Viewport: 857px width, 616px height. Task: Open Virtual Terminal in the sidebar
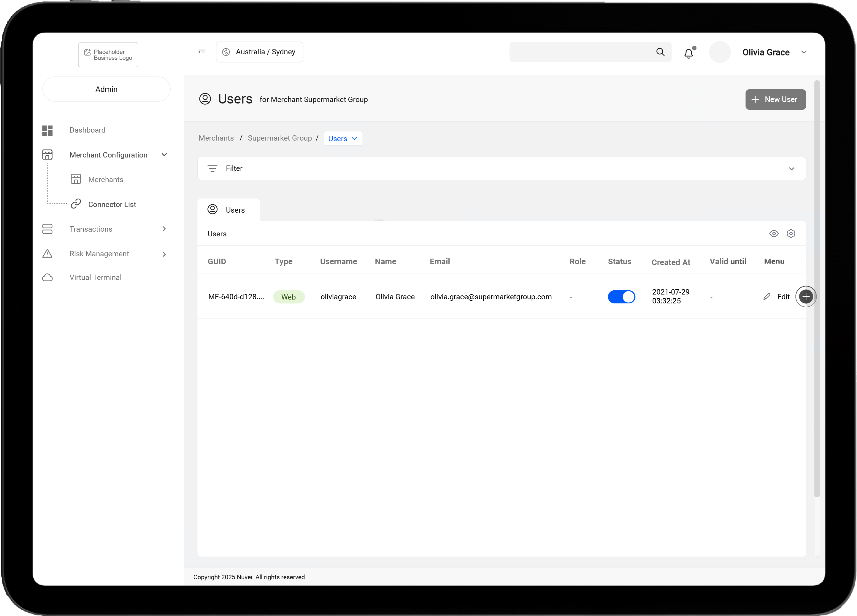(95, 277)
